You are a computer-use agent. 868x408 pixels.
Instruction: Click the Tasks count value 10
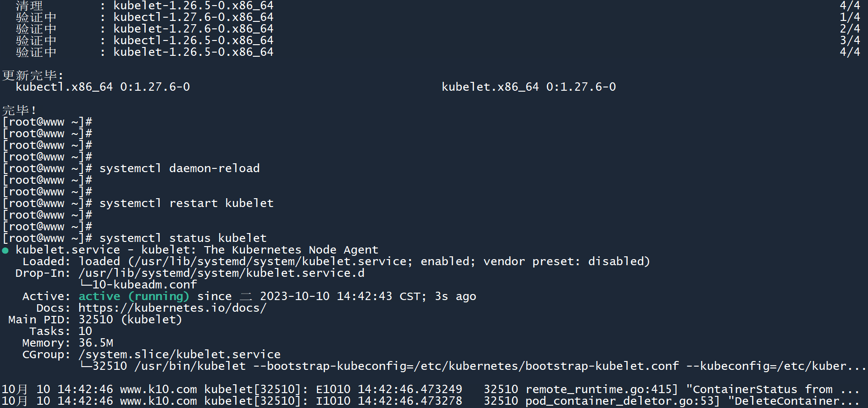coord(85,331)
